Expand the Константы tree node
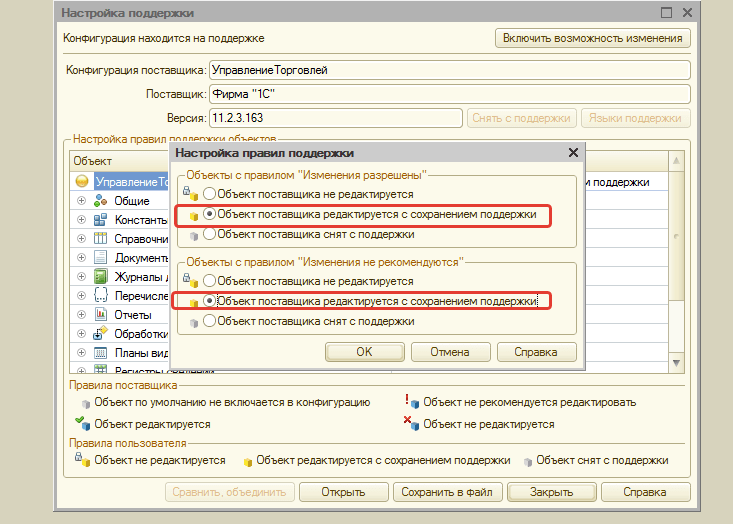The image size is (733, 524). (x=81, y=220)
